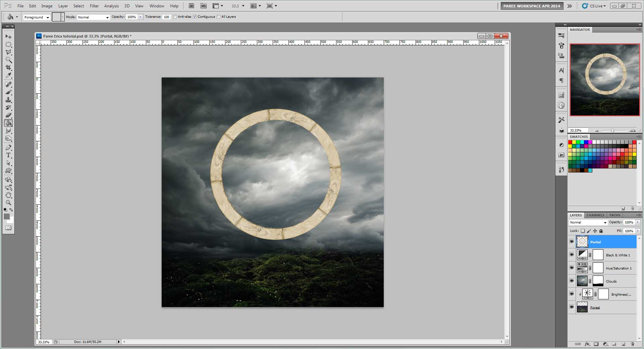Select the Hand tool

(x=8, y=195)
